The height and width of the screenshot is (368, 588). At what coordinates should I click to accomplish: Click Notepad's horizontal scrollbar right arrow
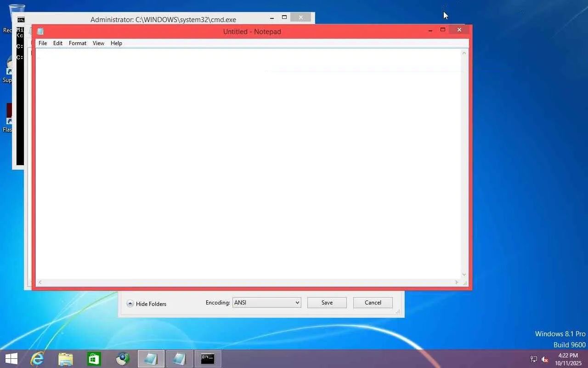click(457, 282)
